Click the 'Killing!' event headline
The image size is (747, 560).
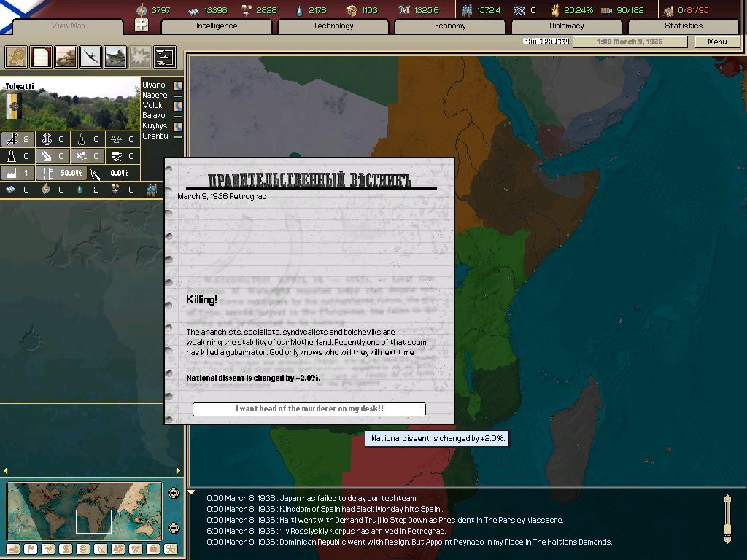[x=201, y=300]
